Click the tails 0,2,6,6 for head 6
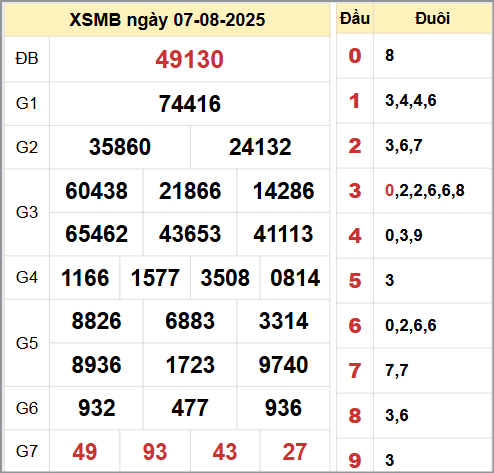 pyautogui.click(x=411, y=325)
